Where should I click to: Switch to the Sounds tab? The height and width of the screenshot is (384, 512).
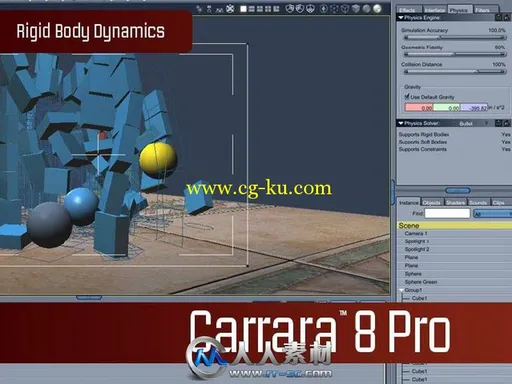478,202
